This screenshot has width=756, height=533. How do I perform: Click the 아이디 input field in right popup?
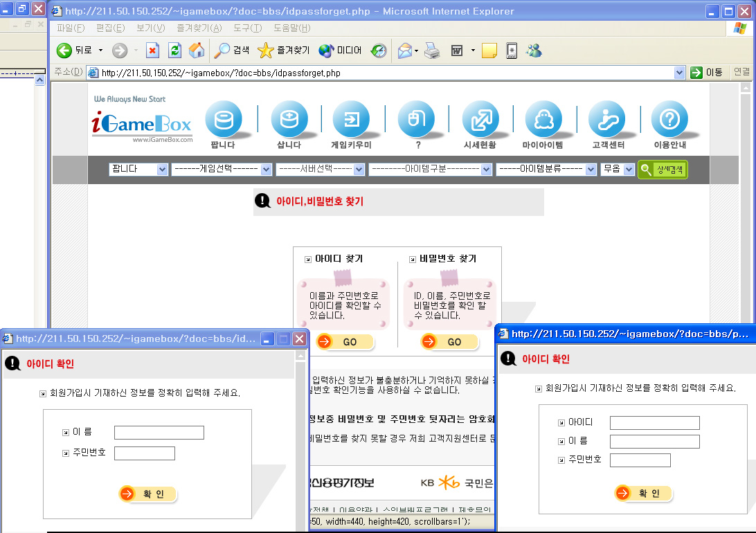pyautogui.click(x=654, y=423)
